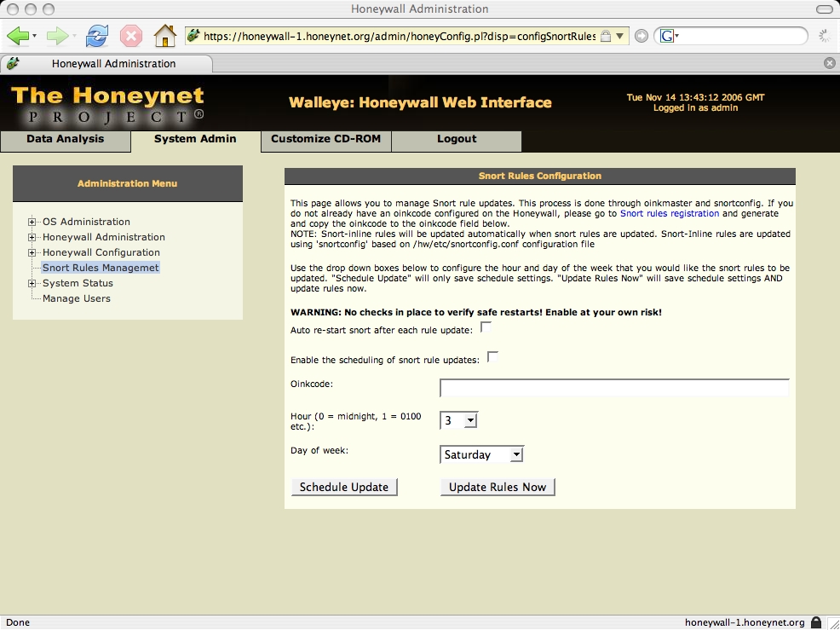The width and height of the screenshot is (840, 630).
Task: Open the Back history dropdown arrow
Action: click(x=35, y=36)
